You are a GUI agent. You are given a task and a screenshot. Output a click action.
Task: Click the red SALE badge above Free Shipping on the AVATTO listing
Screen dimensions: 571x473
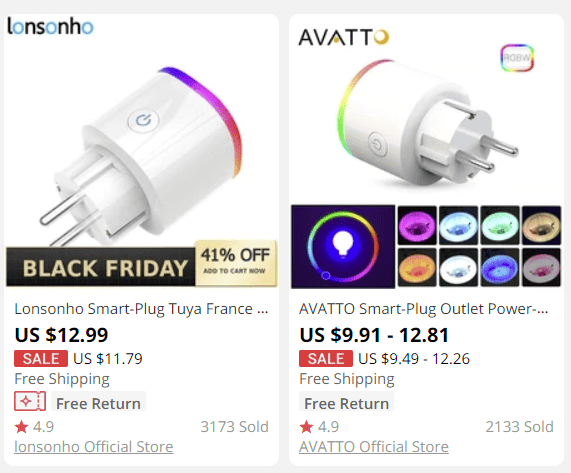click(326, 359)
